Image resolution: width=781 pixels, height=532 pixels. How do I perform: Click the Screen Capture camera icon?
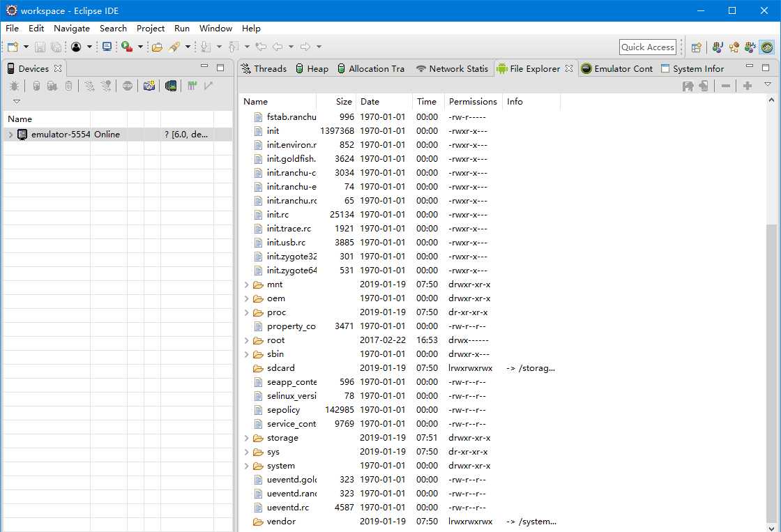point(149,86)
